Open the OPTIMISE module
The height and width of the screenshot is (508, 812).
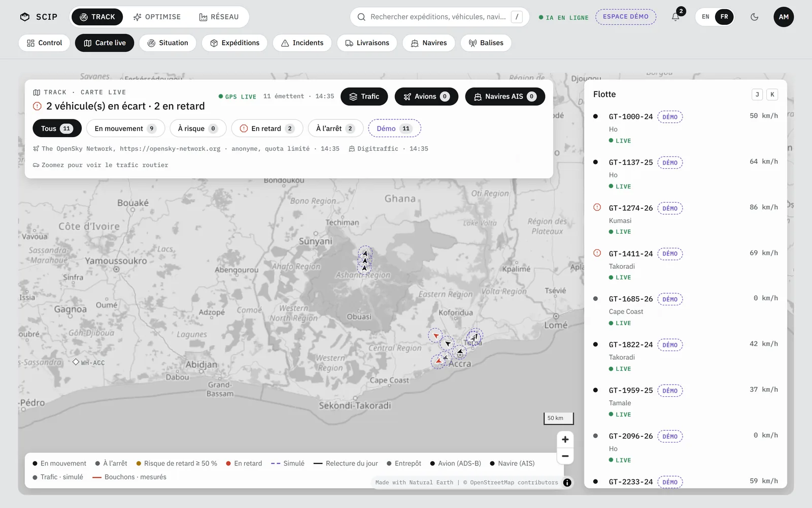tap(157, 17)
